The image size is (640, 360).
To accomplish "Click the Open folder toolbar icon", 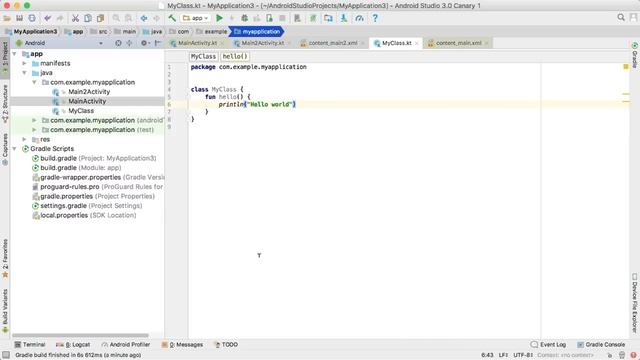I will [x=7, y=18].
